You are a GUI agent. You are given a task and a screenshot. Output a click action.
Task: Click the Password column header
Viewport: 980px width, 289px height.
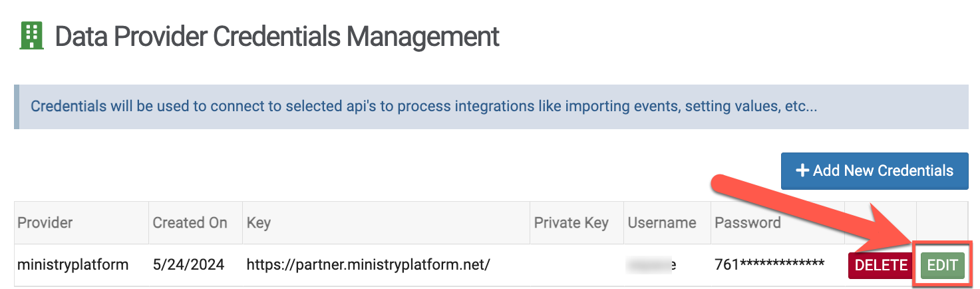[747, 222]
